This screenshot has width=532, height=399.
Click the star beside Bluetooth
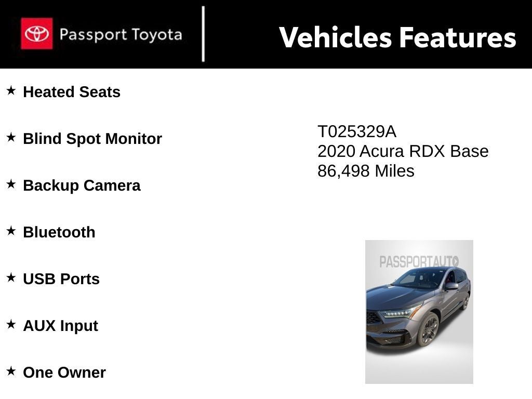tap(11, 231)
